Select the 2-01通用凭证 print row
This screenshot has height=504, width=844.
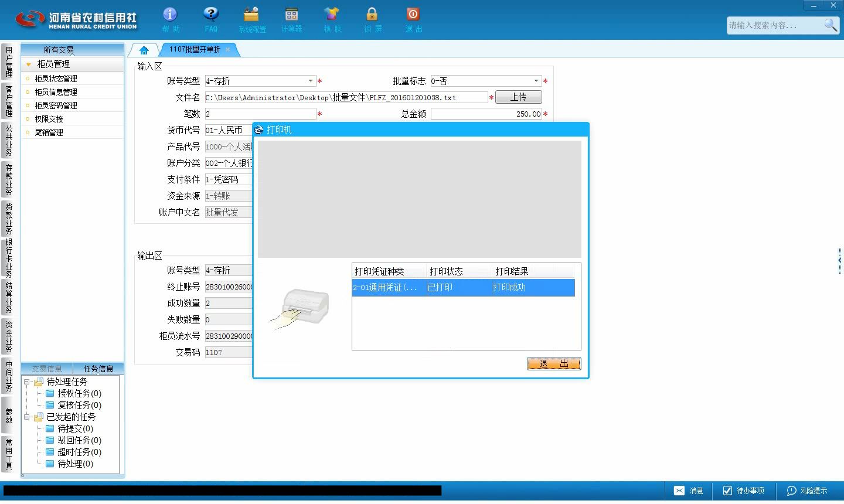(x=463, y=287)
